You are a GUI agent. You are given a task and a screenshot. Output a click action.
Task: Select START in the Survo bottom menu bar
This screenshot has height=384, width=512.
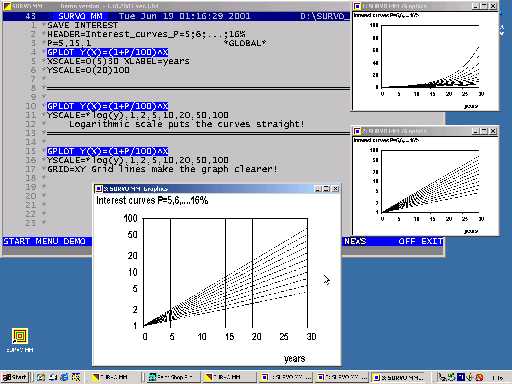[x=17, y=241]
